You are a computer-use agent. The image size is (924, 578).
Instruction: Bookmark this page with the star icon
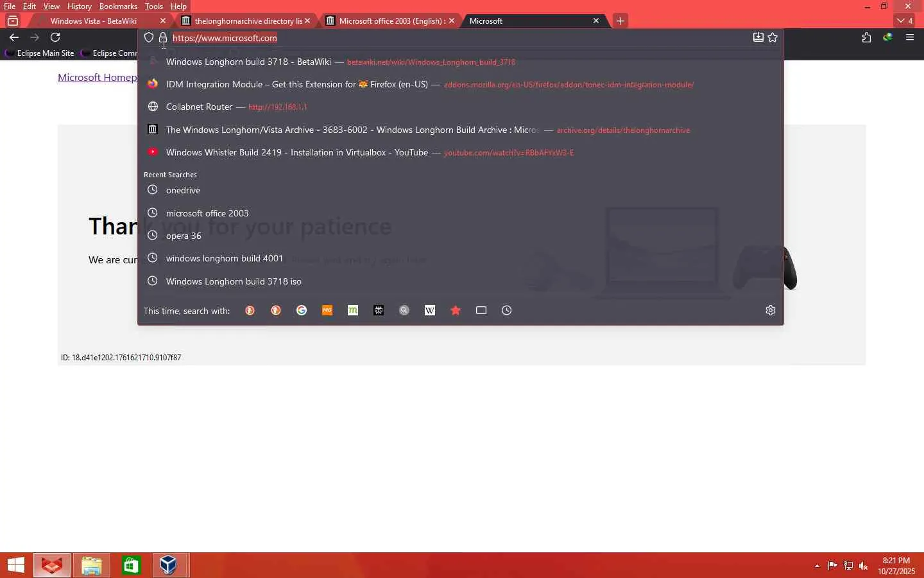[x=773, y=37]
